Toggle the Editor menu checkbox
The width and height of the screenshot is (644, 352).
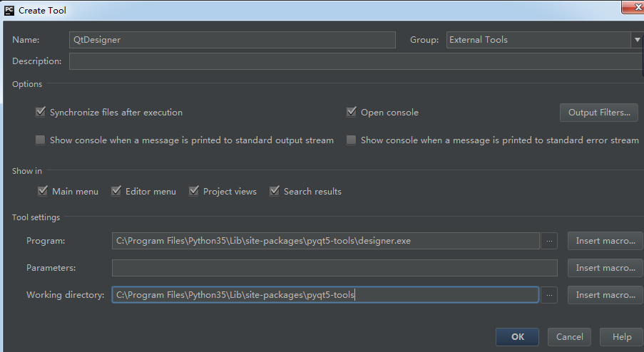tap(116, 191)
